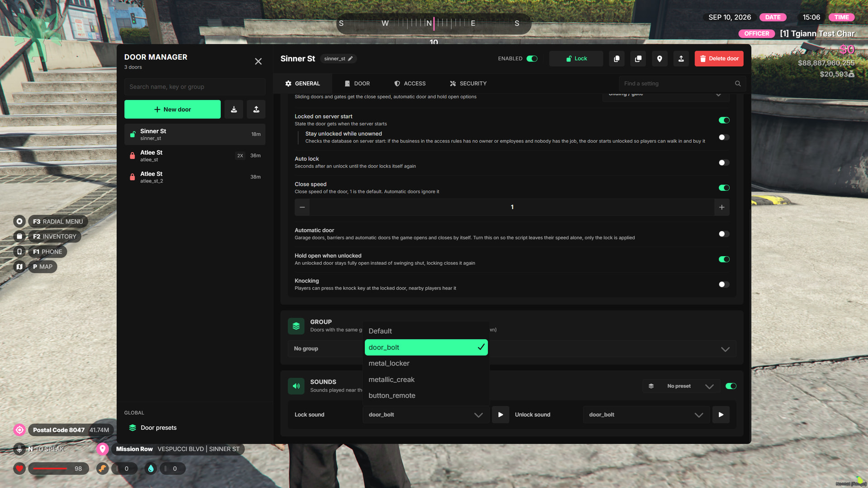Export doors using the sidebar upload icon
This screenshot has width=868, height=488.
(256, 109)
